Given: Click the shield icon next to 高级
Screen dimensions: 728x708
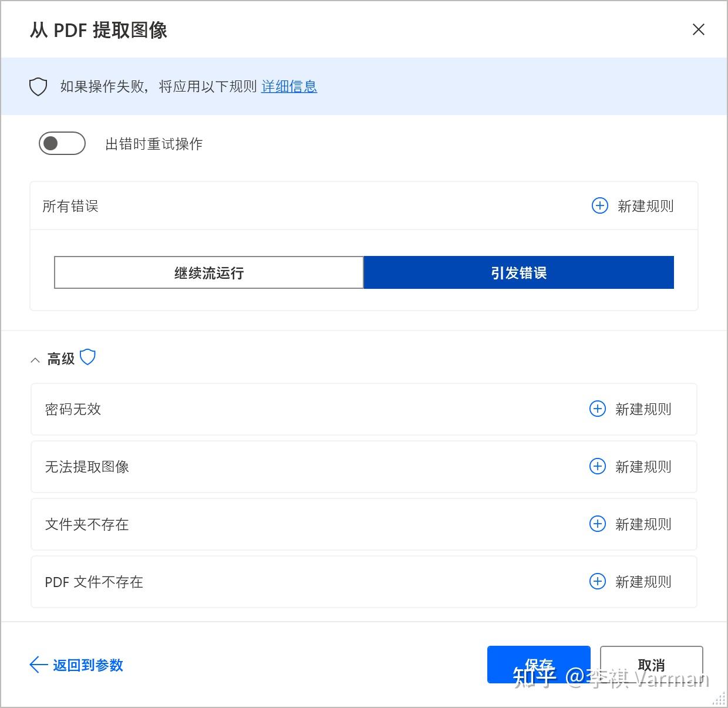Looking at the screenshot, I should pyautogui.click(x=88, y=357).
